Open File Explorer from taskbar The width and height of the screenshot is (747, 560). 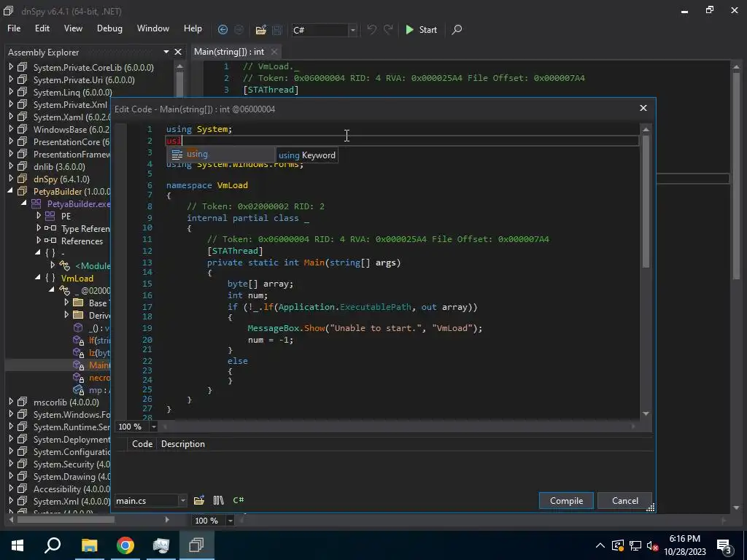pyautogui.click(x=89, y=545)
